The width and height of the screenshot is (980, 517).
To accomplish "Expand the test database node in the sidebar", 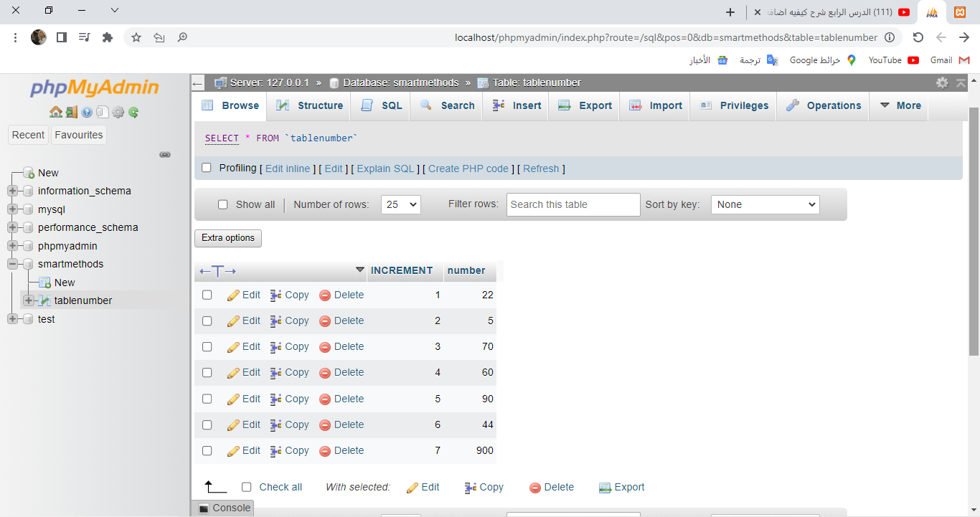I will [12, 319].
